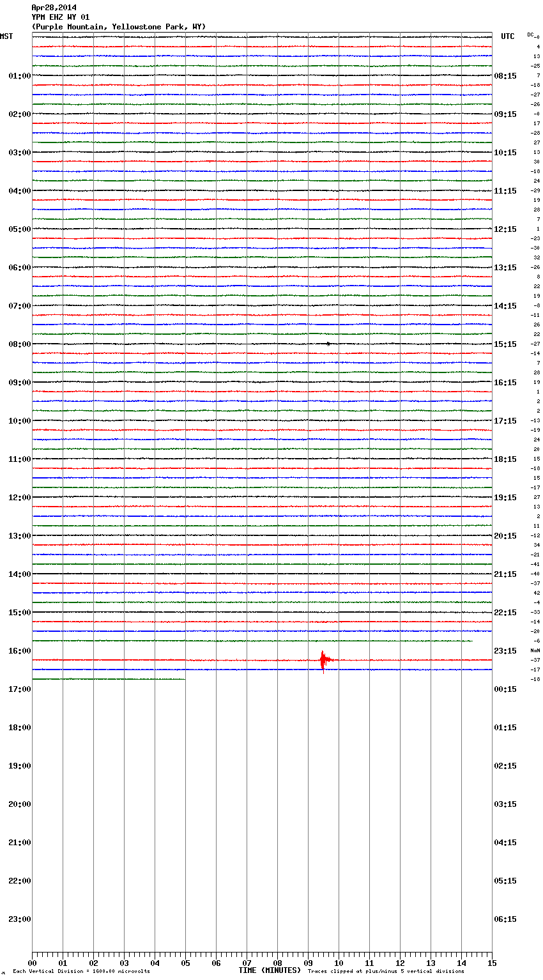Image resolution: width=543 pixels, height=980 pixels.
Task: Click the UTC timezone label
Action: pos(507,36)
